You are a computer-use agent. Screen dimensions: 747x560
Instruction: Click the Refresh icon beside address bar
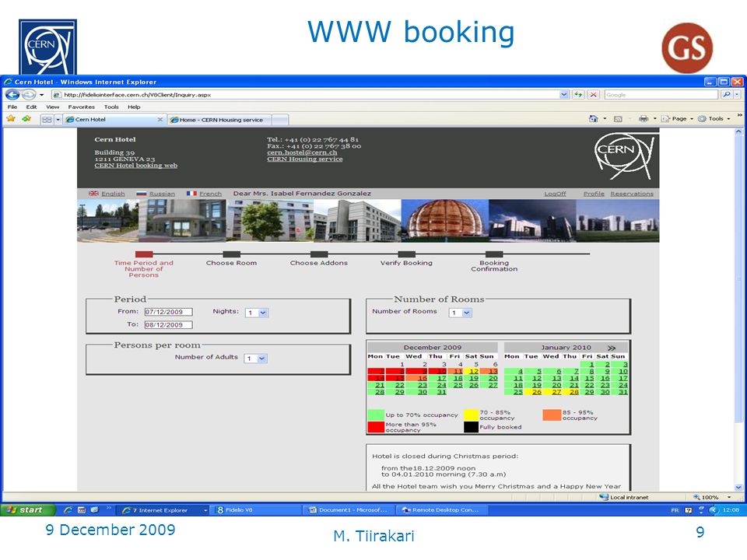tap(578, 94)
